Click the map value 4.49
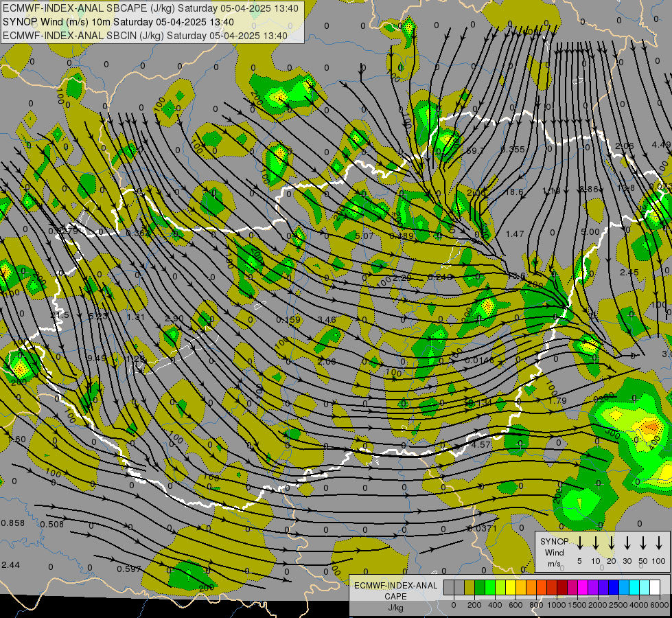The image size is (672, 618). (x=661, y=145)
